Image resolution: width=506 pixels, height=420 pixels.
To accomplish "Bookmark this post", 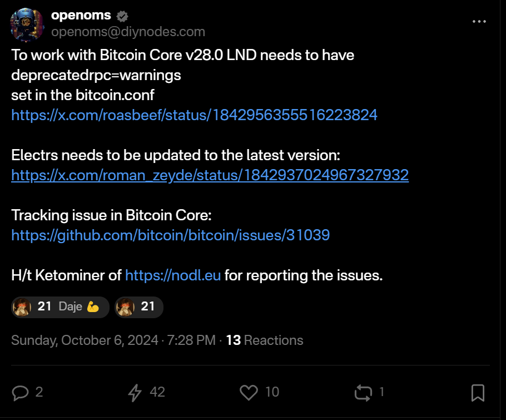I will tap(478, 393).
